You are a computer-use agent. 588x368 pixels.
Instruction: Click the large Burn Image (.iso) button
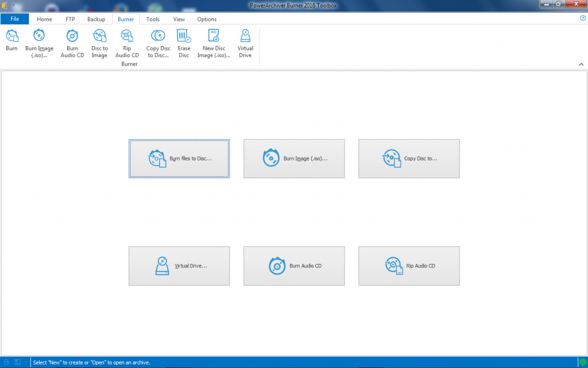294,159
